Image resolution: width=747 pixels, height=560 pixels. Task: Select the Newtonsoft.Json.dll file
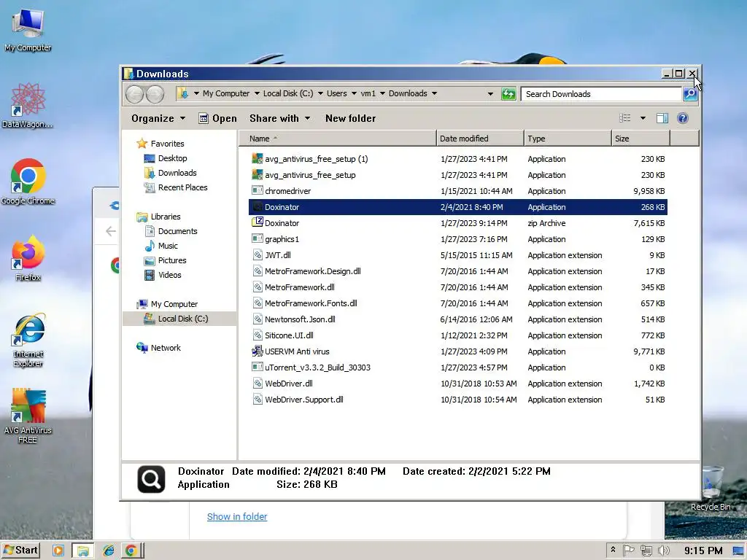(x=458, y=319)
